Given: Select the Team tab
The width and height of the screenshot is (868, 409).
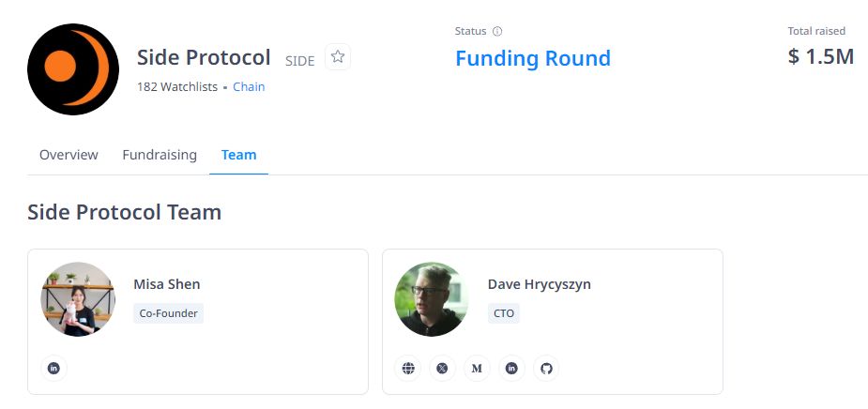Looking at the screenshot, I should pyautogui.click(x=238, y=155).
